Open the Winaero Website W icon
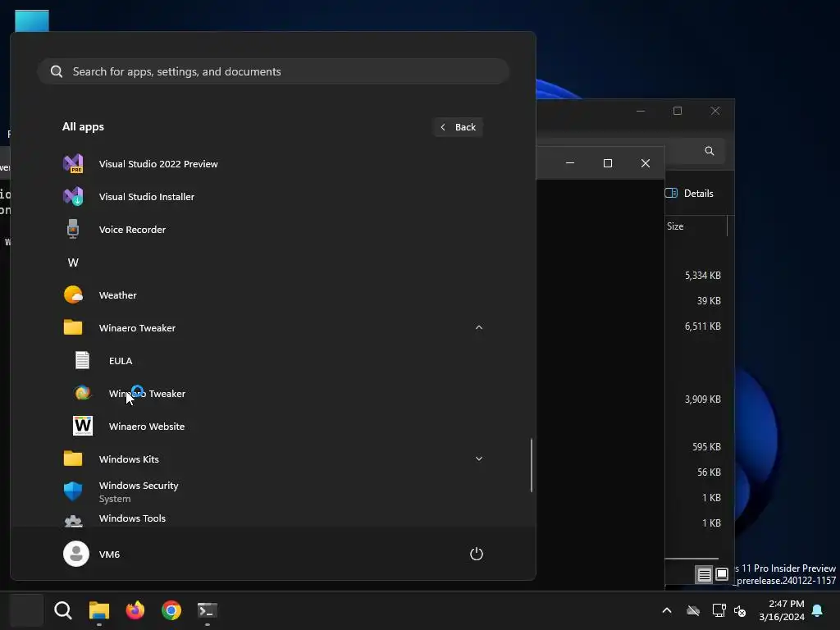Image resolution: width=840 pixels, height=630 pixels. click(x=83, y=426)
